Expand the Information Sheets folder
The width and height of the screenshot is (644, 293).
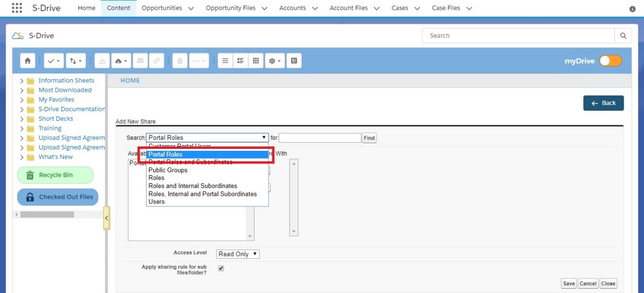[22, 81]
